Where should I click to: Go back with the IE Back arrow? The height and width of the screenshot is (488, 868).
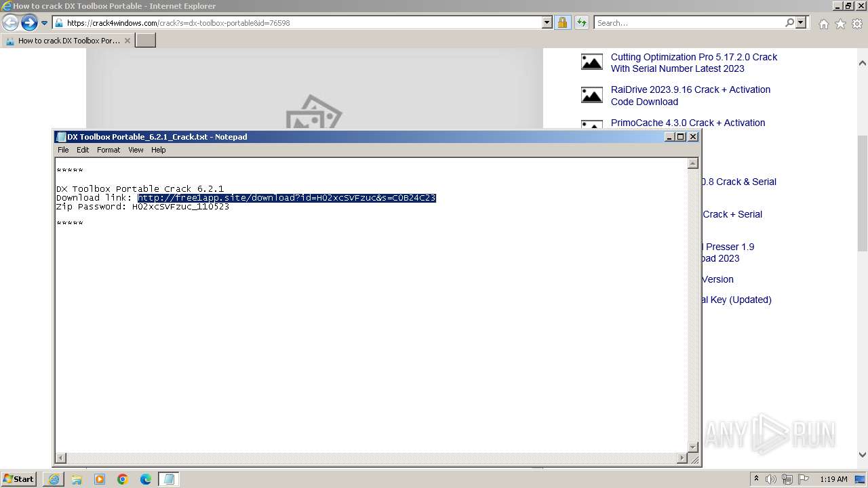pyautogui.click(x=10, y=23)
